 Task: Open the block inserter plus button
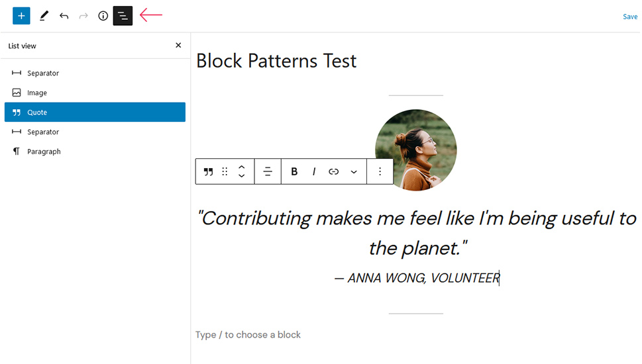21,16
